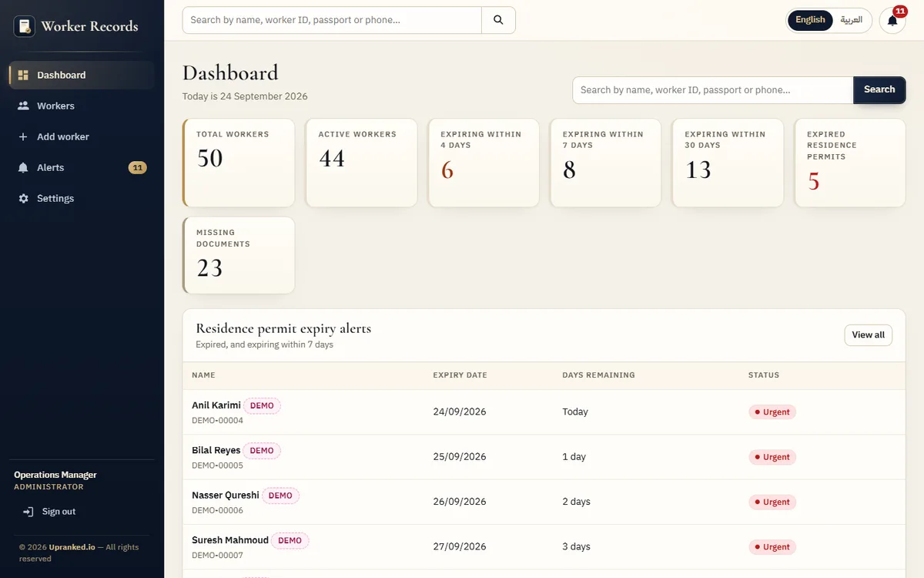Go to Alerts in the sidebar

(x=82, y=167)
